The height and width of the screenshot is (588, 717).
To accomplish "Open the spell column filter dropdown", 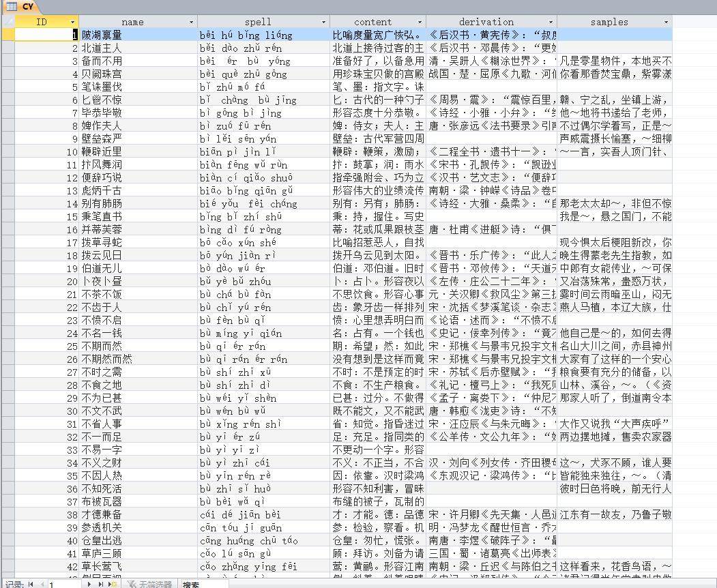I will click(x=325, y=21).
